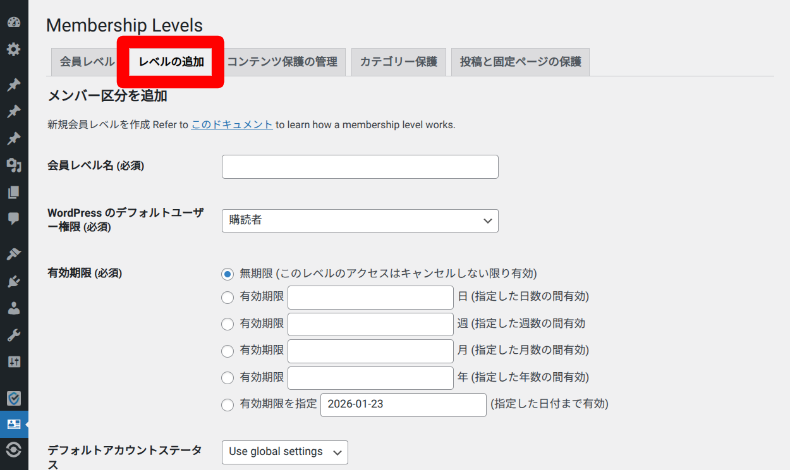Open the Pages icon in sidebar
The image size is (790, 470).
pyautogui.click(x=14, y=192)
